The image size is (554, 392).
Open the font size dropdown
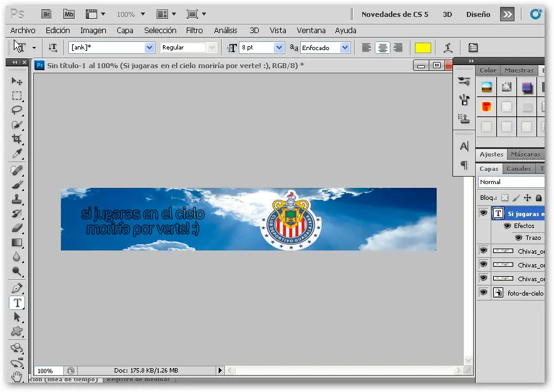coord(279,48)
